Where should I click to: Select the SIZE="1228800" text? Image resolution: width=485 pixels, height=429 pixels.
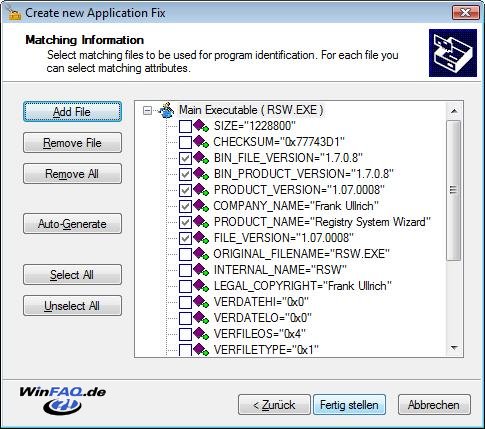point(255,126)
